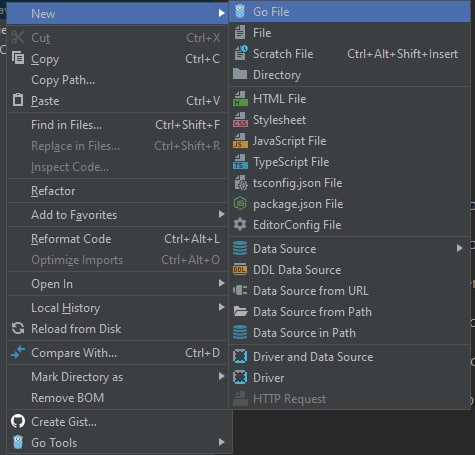The height and width of the screenshot is (455, 475).
Task: Select JavaScript File menu entry
Action: [x=350, y=141]
